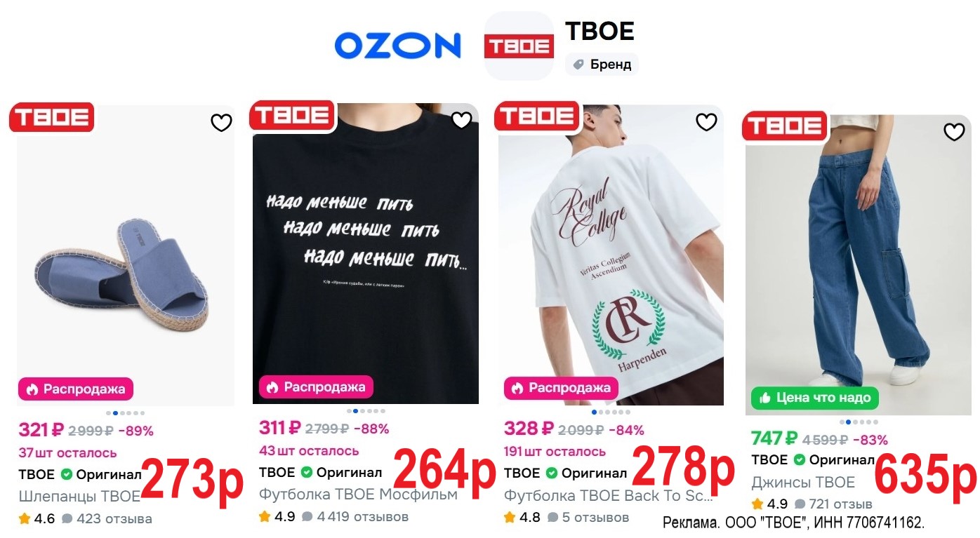Open the blue jeans product image
980x538 pixels.
[859, 264]
